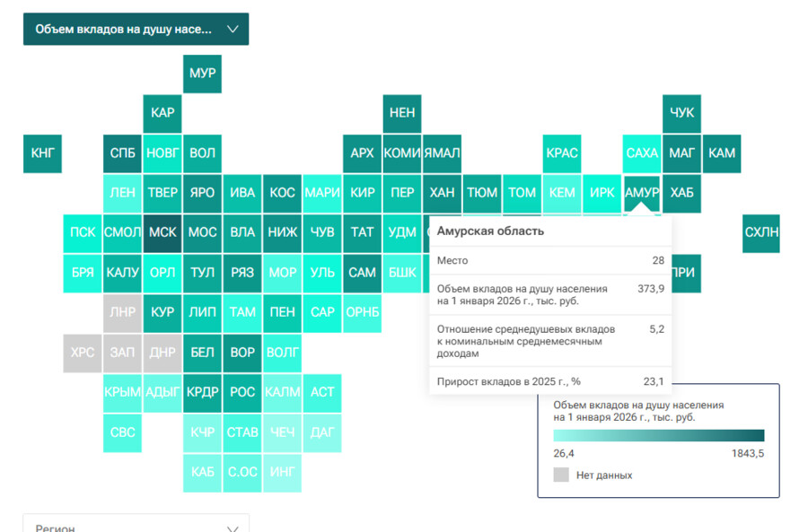Click the grey 'Нет данных' legend swatch
The height and width of the screenshot is (532, 808).
point(562,475)
